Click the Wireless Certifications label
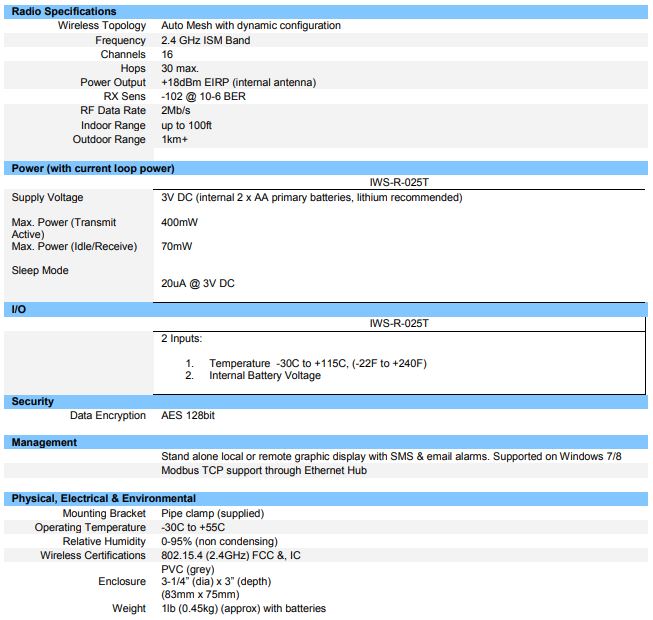The height and width of the screenshot is (620, 653). pos(92,555)
